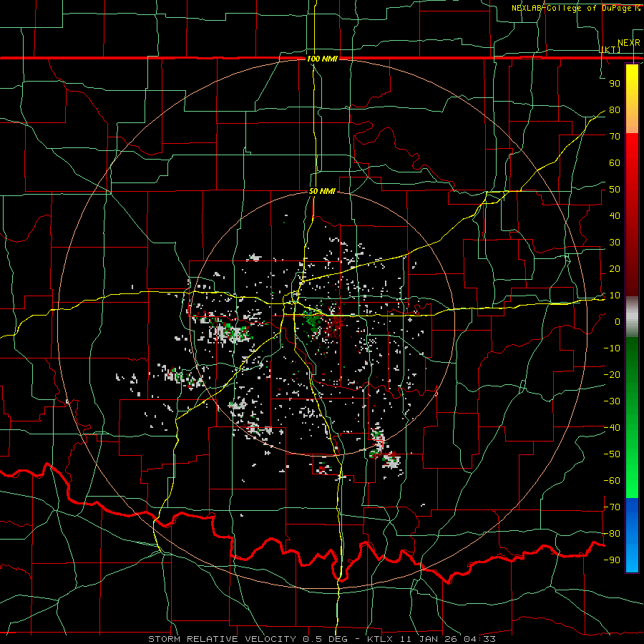Pick the dark red band near 20 on scale

[632, 267]
